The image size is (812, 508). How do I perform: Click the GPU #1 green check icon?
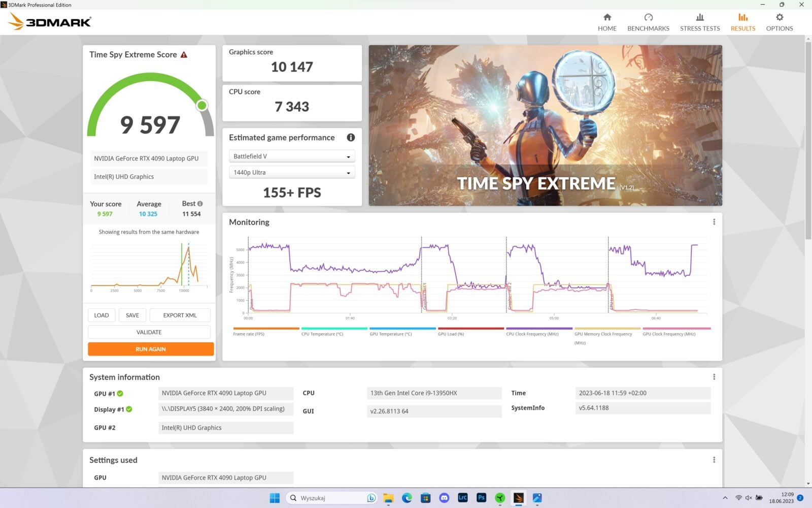(x=120, y=394)
